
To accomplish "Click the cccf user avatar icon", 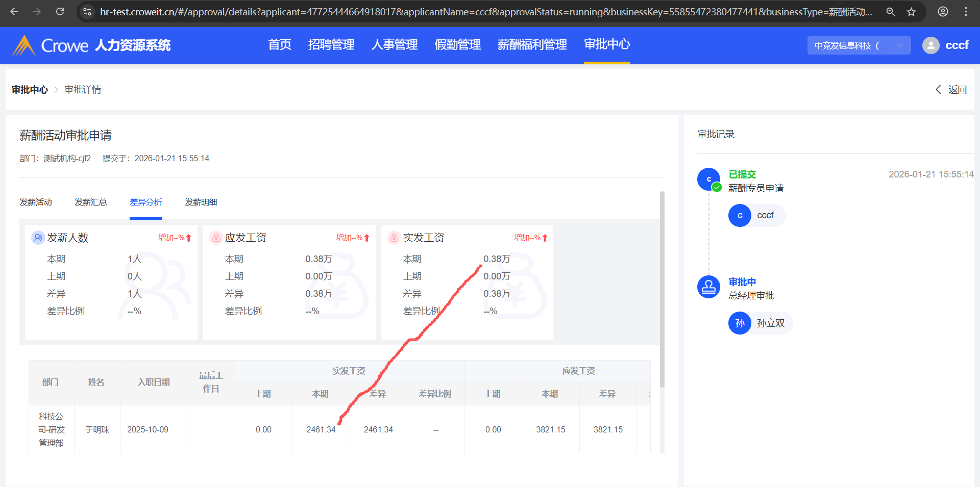I will pyautogui.click(x=930, y=45).
